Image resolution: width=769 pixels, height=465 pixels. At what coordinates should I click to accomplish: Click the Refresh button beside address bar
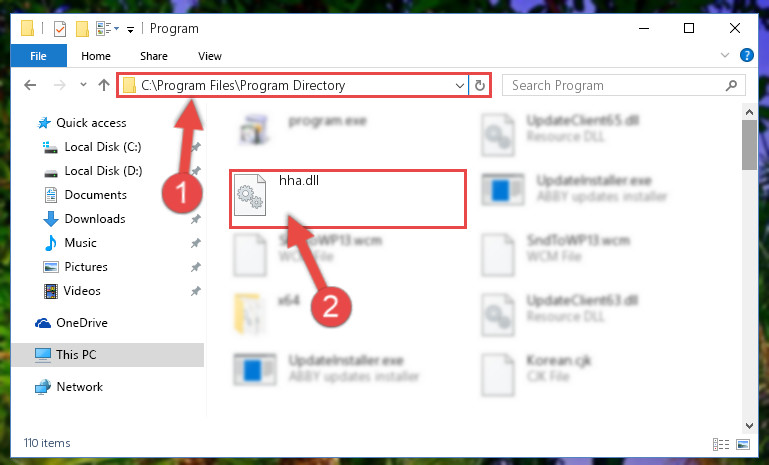pyautogui.click(x=480, y=86)
